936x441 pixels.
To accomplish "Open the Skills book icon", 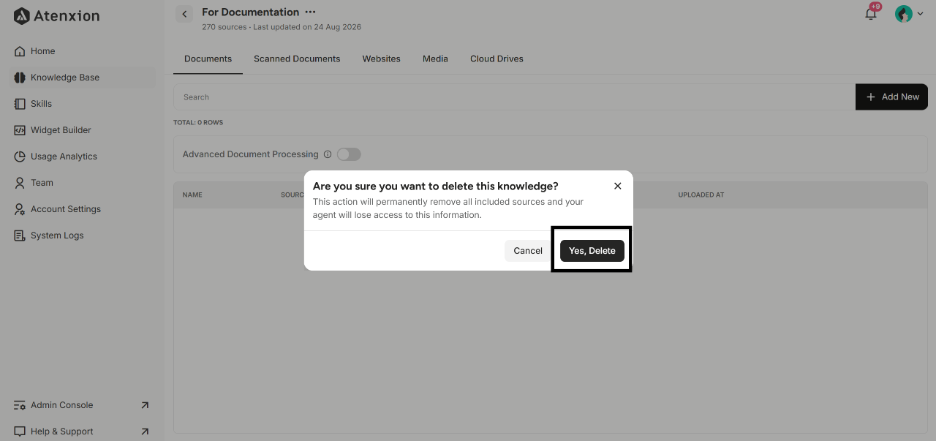I will point(20,104).
